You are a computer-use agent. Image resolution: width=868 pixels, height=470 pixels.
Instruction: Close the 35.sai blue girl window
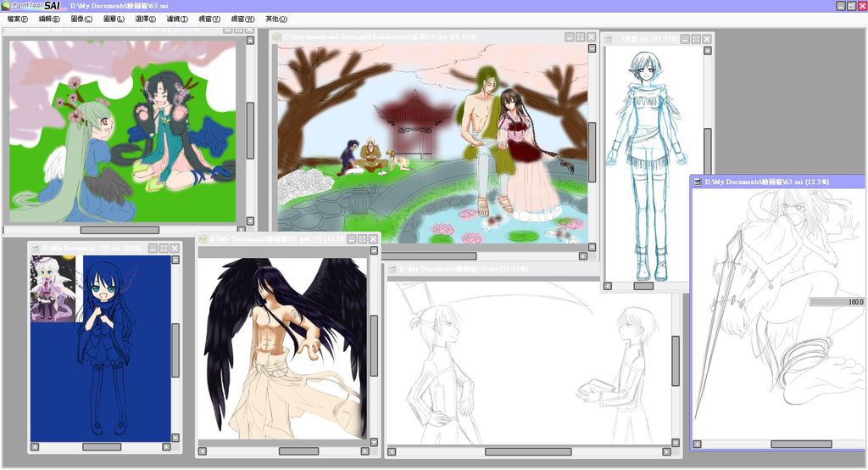tap(175, 249)
